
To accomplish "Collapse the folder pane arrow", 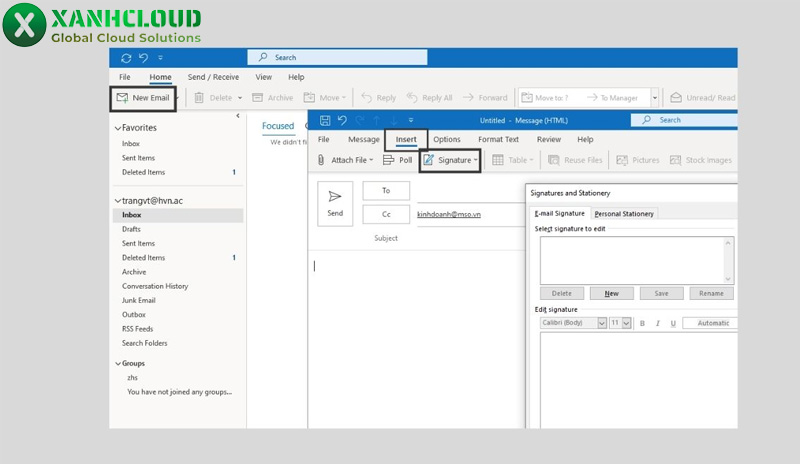I will click(238, 116).
